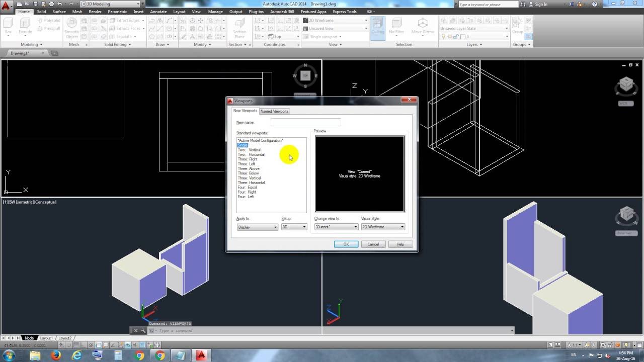Expand the Modeling panel
The height and width of the screenshot is (362, 644).
pos(31,45)
